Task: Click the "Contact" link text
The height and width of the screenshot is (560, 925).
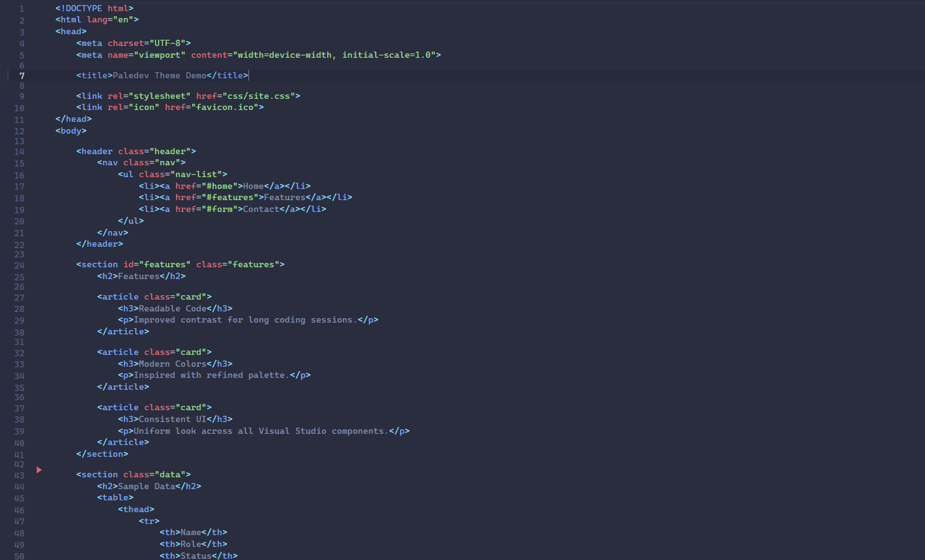Action: [x=261, y=209]
